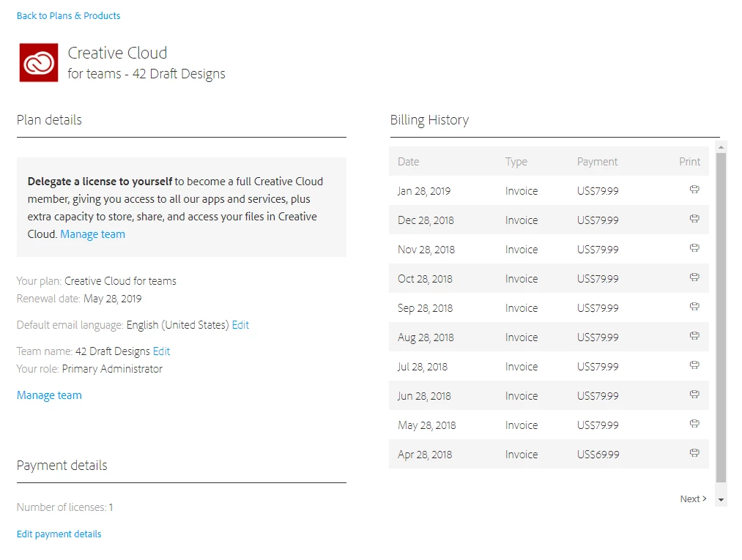
Task: Go back to Plans & Products
Action: [x=68, y=15]
